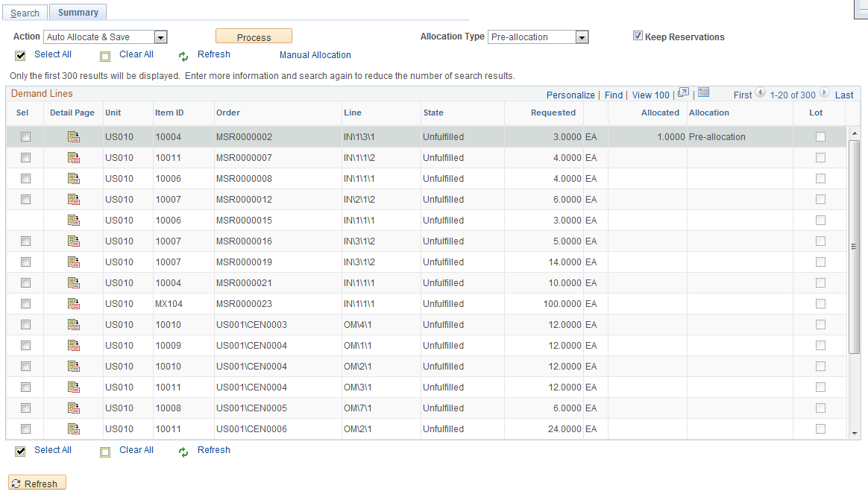Switch to the Search tab
The image size is (868, 497).
tap(25, 13)
